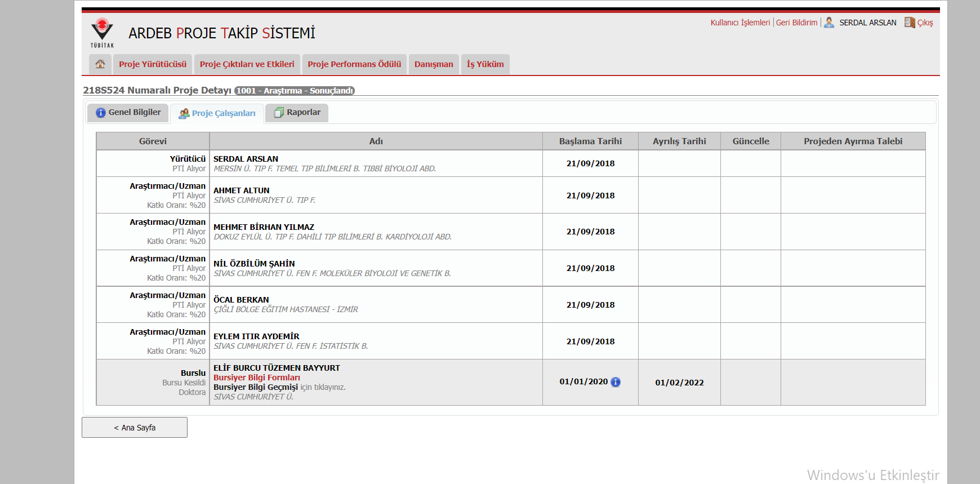Click MERSİN Ü. TIP F. affiliation text

[x=324, y=168]
